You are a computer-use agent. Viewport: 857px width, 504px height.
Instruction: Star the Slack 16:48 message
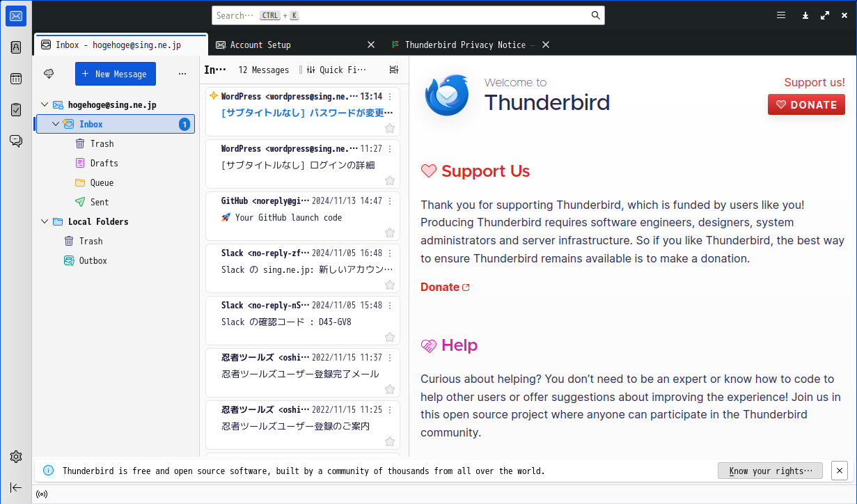pyautogui.click(x=390, y=285)
